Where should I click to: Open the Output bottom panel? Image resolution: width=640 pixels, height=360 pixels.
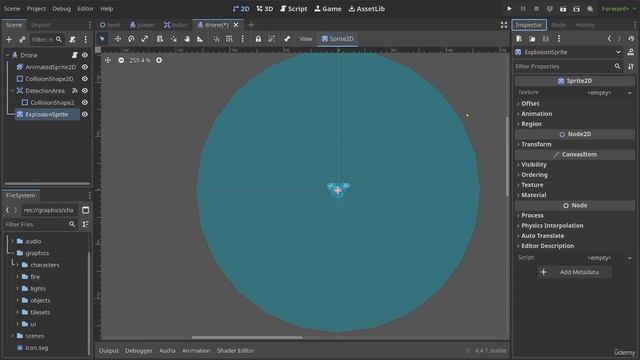pyautogui.click(x=109, y=351)
